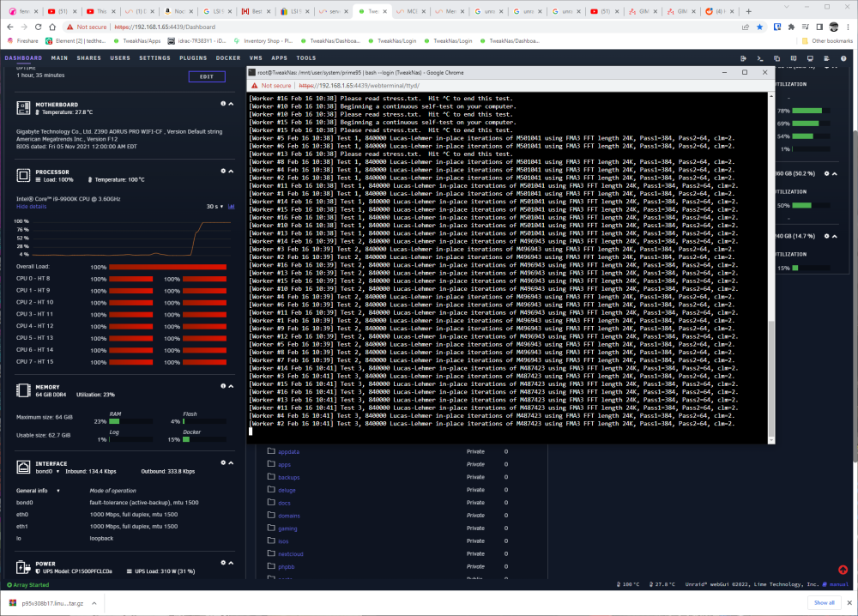
Task: Open the appdata share folder
Action: coord(288,452)
